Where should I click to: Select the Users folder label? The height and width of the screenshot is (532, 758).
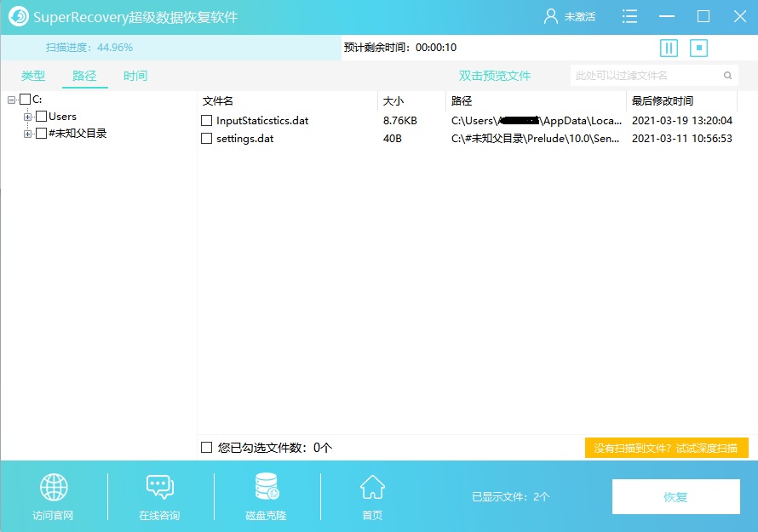coord(62,117)
